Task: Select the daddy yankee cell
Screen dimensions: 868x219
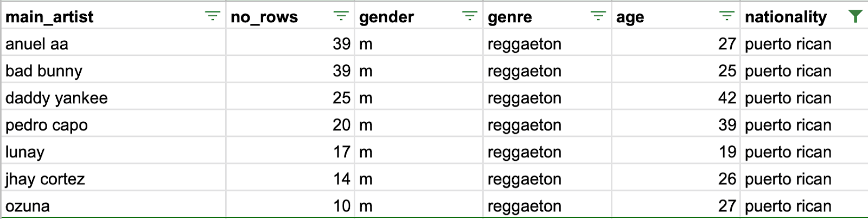Action: [113, 98]
